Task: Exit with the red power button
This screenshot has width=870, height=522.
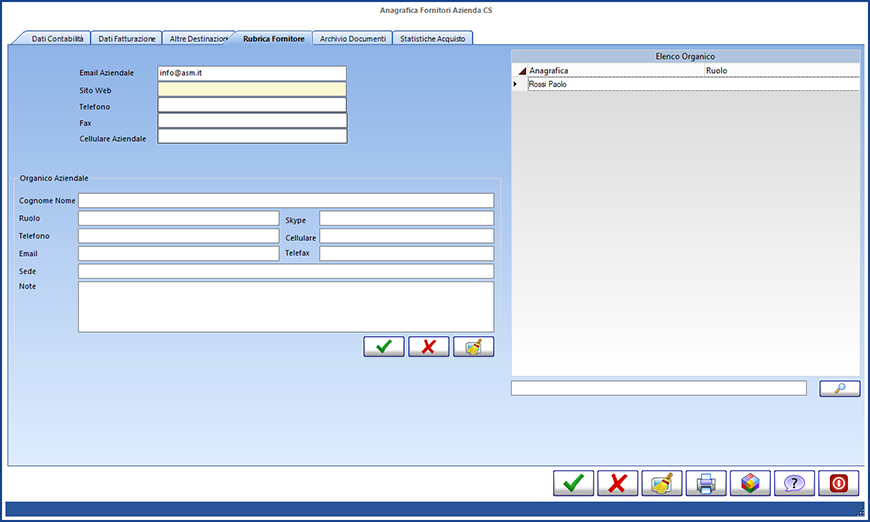Action: 838,483
